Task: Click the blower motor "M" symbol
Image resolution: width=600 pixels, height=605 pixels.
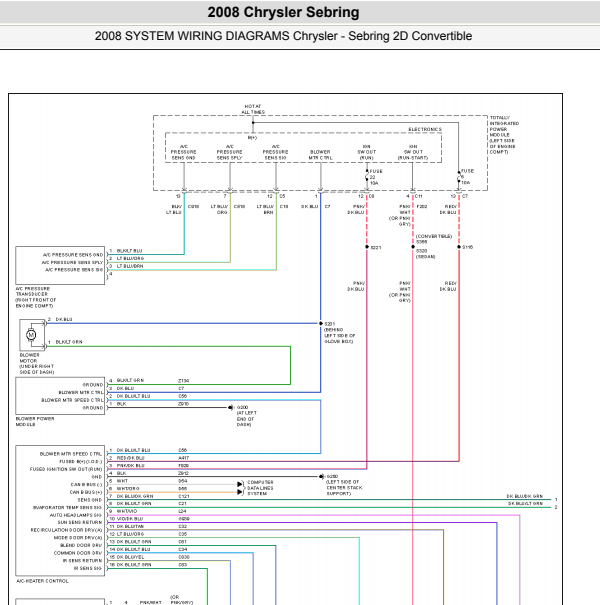Action: tap(31, 335)
